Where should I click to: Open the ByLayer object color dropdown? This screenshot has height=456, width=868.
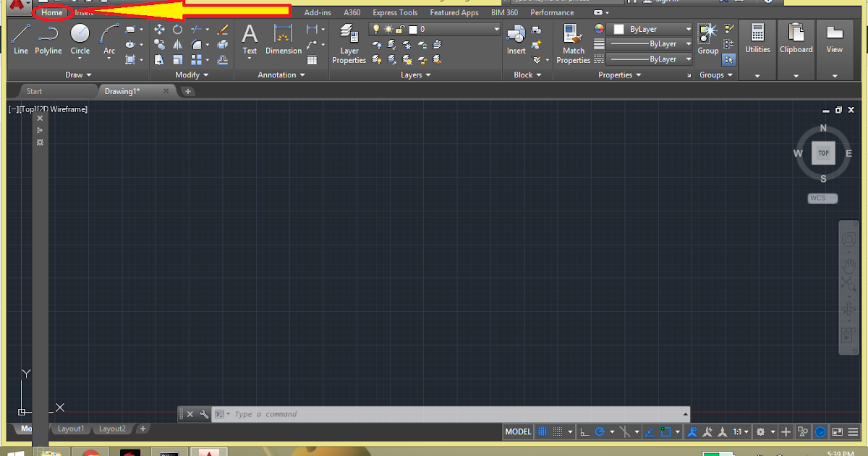coord(651,30)
